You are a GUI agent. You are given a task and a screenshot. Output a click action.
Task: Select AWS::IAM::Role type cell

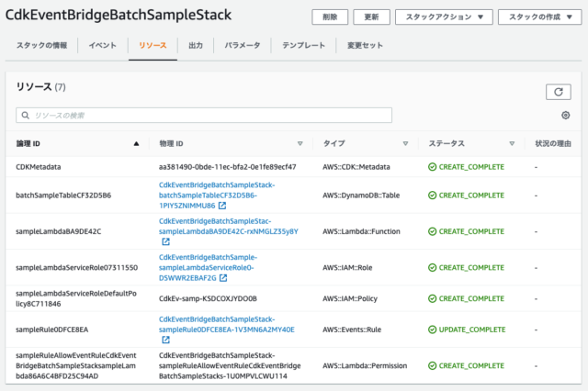(347, 268)
